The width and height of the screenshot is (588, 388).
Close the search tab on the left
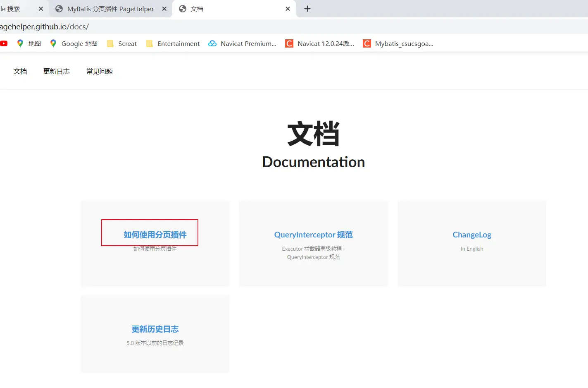coord(41,9)
